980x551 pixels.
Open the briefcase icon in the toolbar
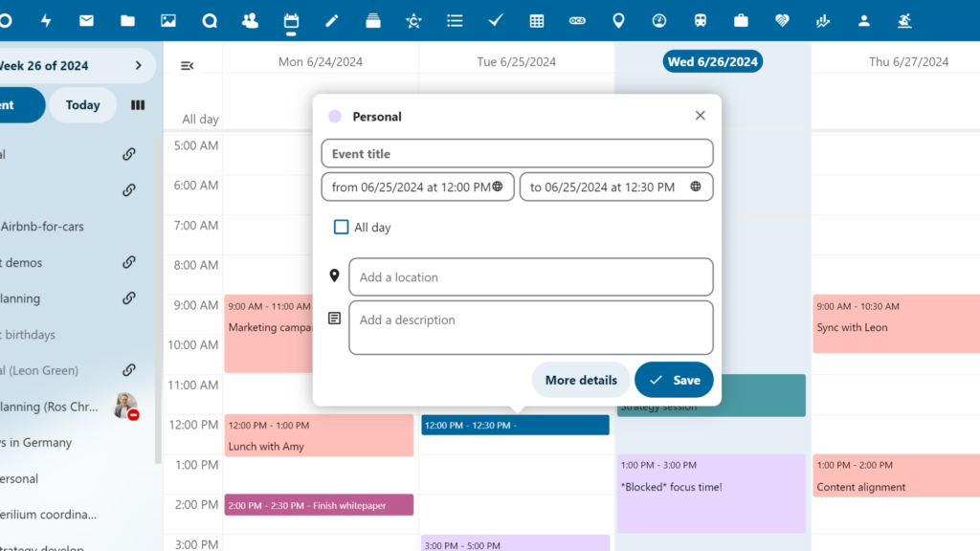pos(742,20)
